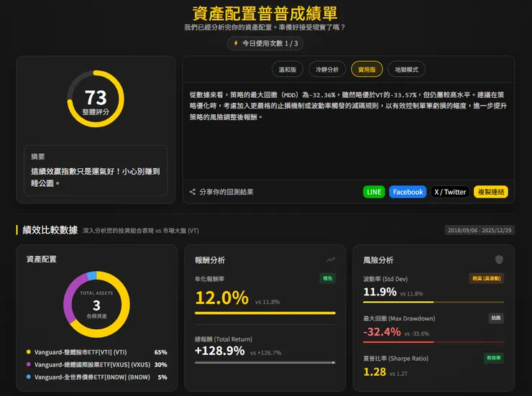The height and width of the screenshot is (396, 532).
Task: Click the 分享你的回測結果 label
Action: point(226,192)
